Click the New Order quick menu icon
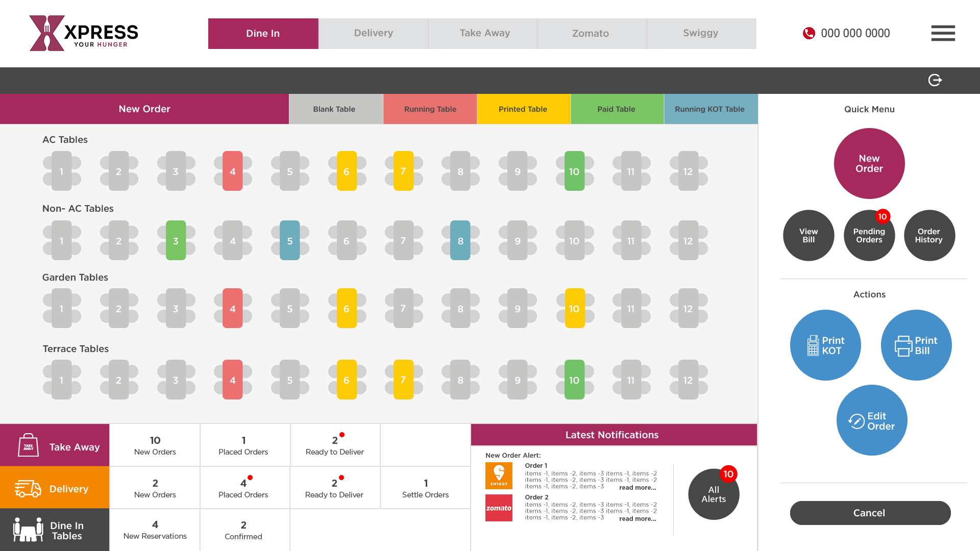The image size is (980, 551). (x=870, y=163)
